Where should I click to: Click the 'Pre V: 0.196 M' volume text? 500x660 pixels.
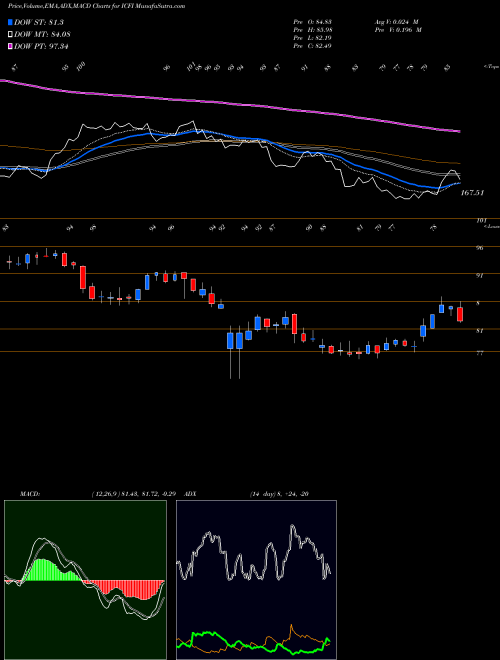click(x=397, y=29)
